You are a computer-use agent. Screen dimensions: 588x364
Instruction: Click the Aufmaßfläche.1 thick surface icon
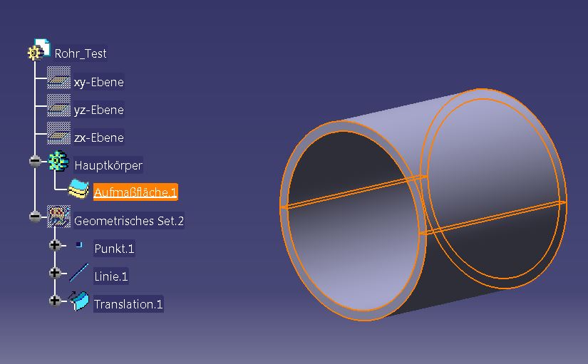click(x=78, y=189)
